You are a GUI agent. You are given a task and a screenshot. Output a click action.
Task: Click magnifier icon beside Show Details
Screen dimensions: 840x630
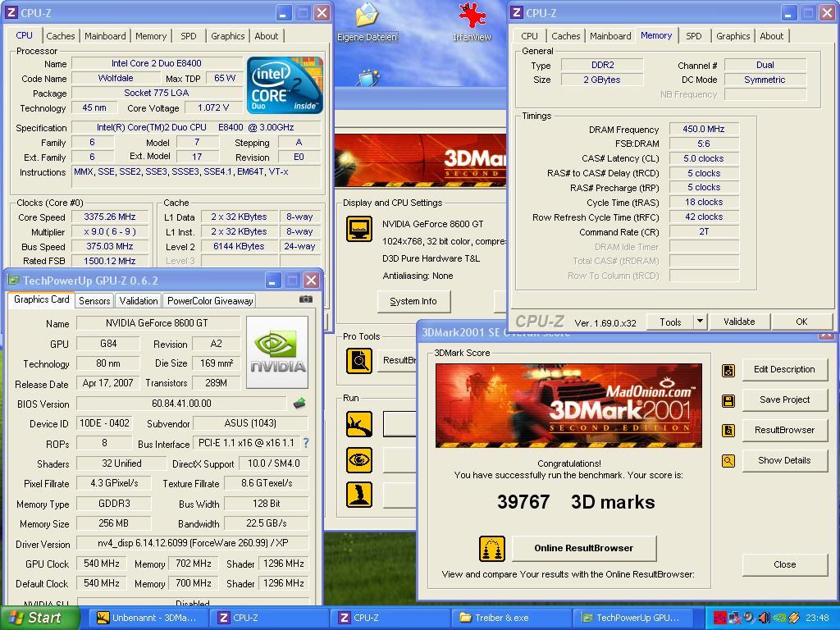(728, 461)
